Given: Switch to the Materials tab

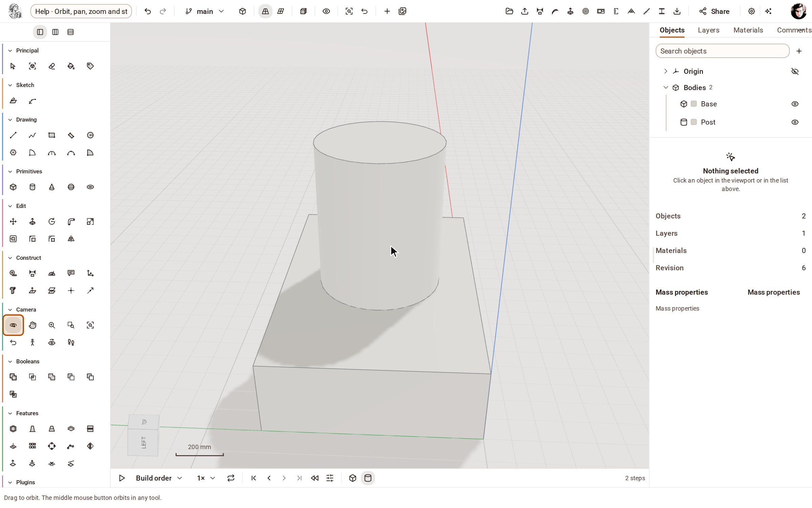Looking at the screenshot, I should point(748,30).
